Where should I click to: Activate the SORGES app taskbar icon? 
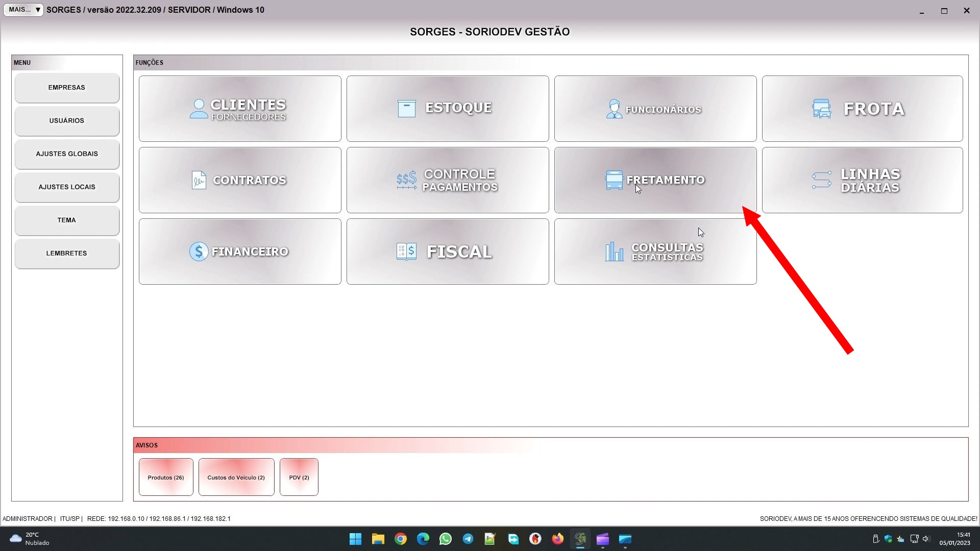point(580,539)
